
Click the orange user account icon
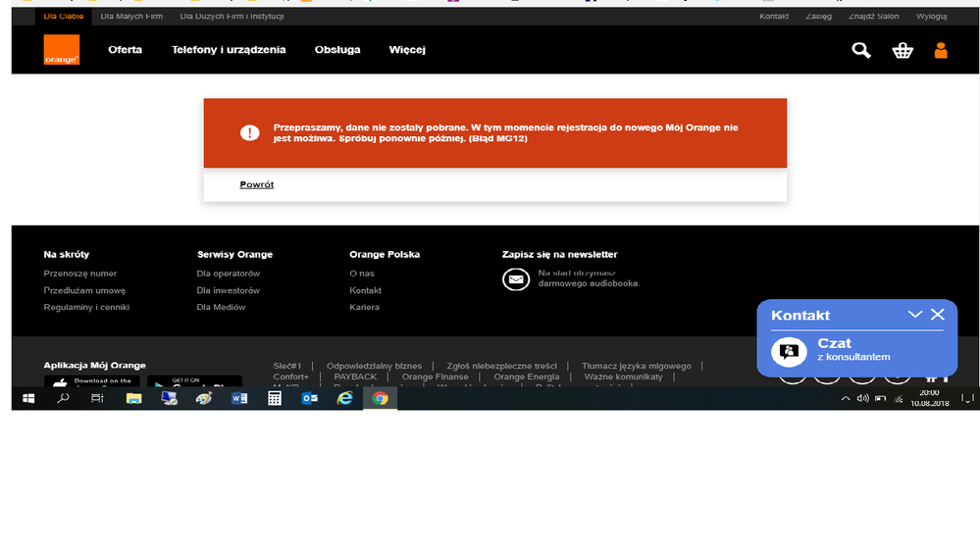pos(941,50)
